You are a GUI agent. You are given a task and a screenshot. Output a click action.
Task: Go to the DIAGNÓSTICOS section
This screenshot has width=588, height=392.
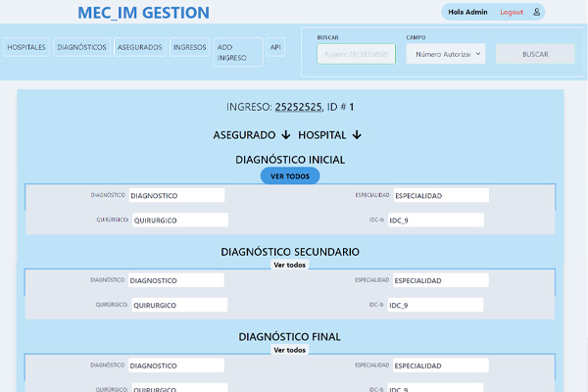pyautogui.click(x=81, y=47)
